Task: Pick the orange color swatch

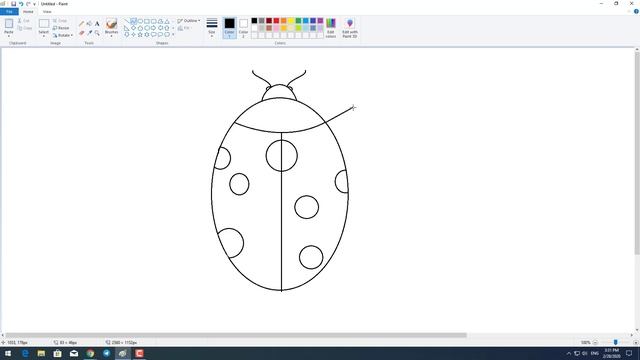Action: coord(284,20)
